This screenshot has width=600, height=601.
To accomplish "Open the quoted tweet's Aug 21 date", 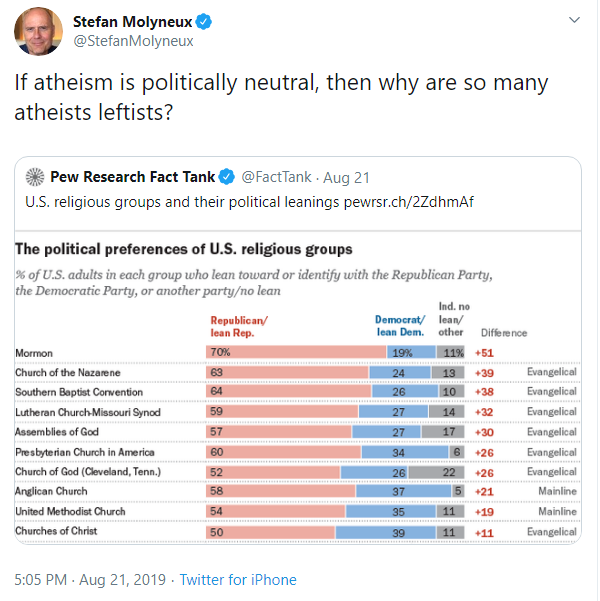I will click(349, 177).
